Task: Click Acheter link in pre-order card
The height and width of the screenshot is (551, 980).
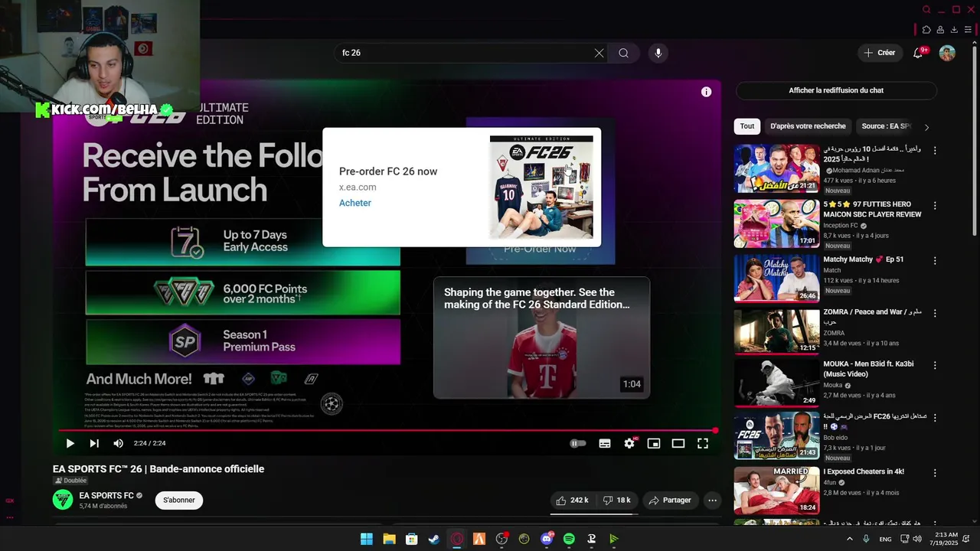Action: pyautogui.click(x=355, y=203)
